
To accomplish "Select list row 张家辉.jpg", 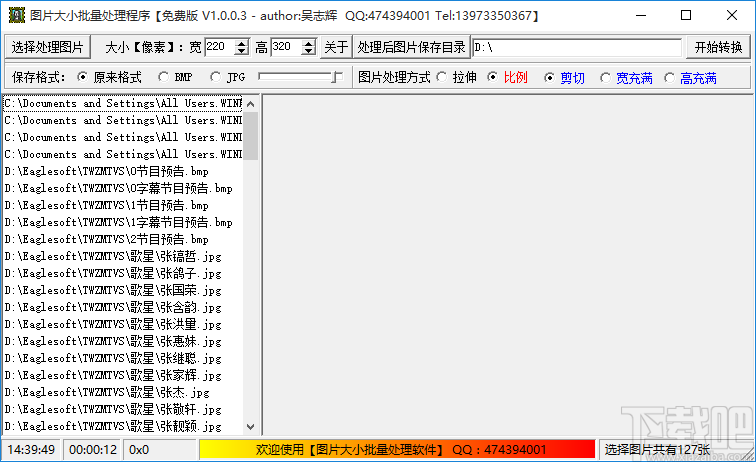I will tap(123, 375).
